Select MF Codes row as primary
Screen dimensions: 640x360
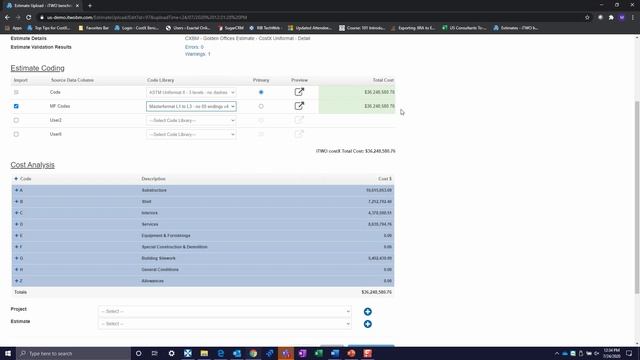tap(261, 106)
